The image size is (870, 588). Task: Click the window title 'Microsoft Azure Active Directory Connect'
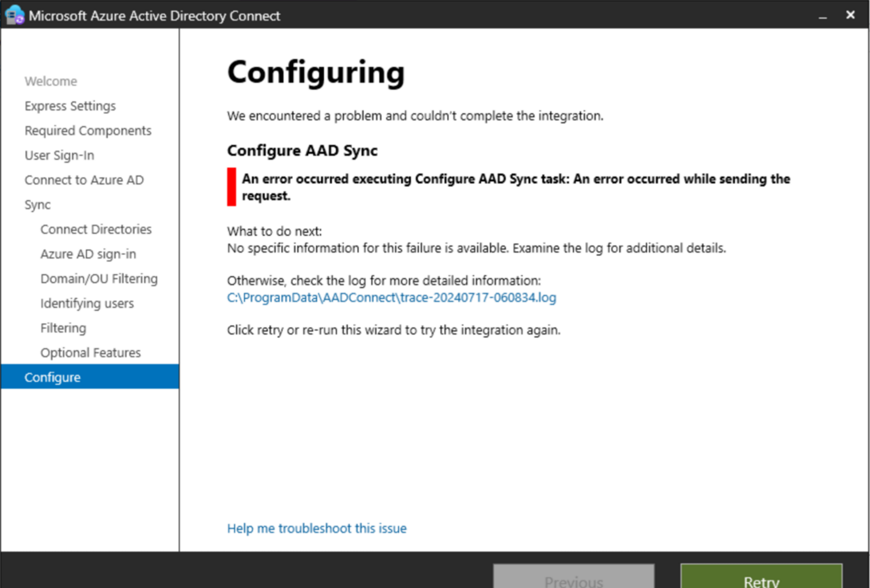pos(154,16)
